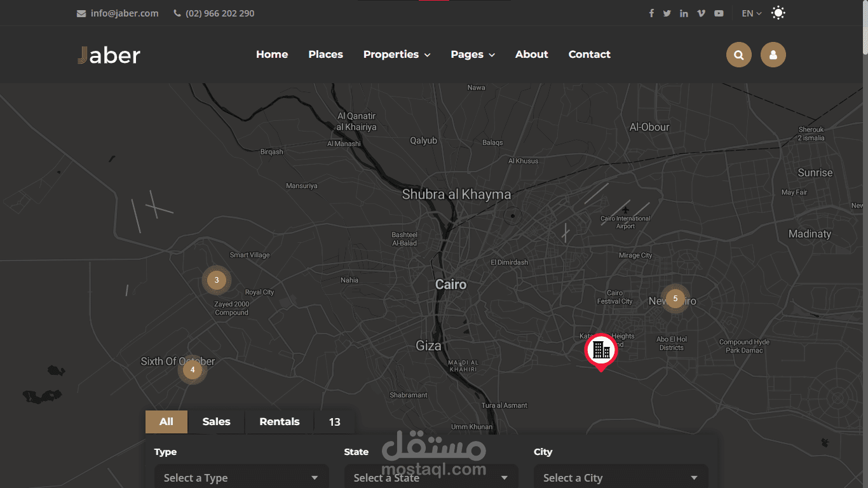Click phone number (02) 966 202 290
Screen dimensions: 868x488
220,13
